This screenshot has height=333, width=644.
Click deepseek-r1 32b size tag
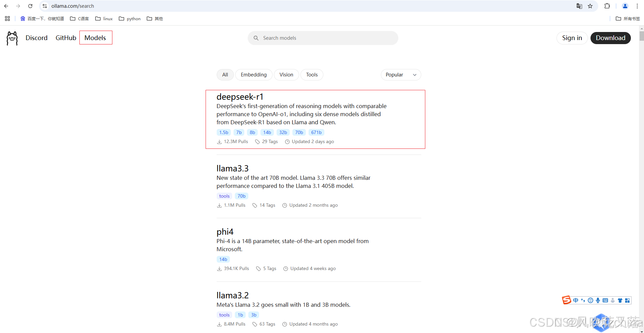tap(283, 132)
